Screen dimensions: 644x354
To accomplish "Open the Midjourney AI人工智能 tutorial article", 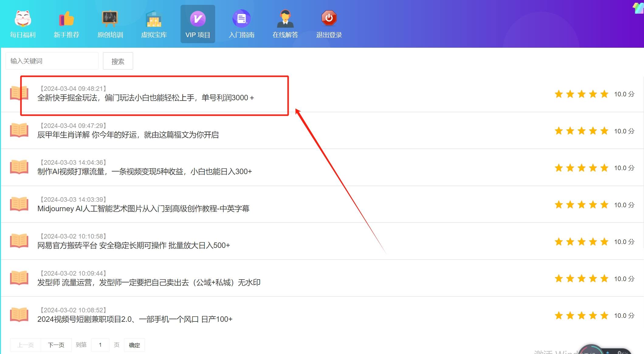I will [x=143, y=209].
